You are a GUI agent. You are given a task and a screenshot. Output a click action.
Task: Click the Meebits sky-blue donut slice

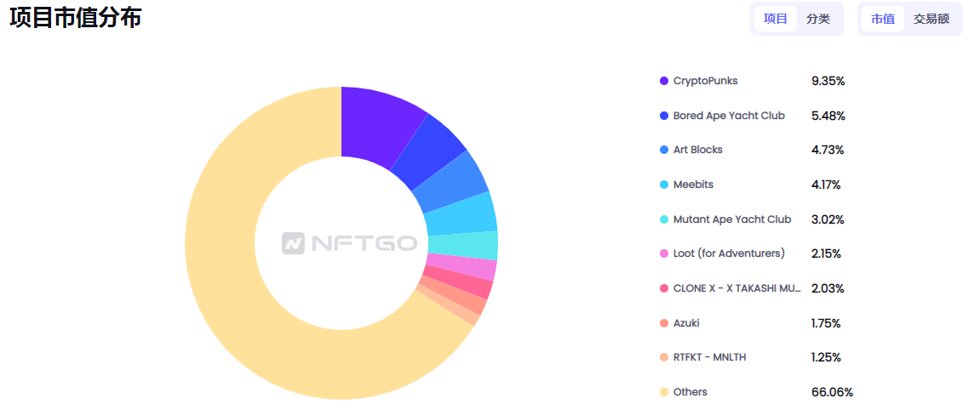point(463,213)
